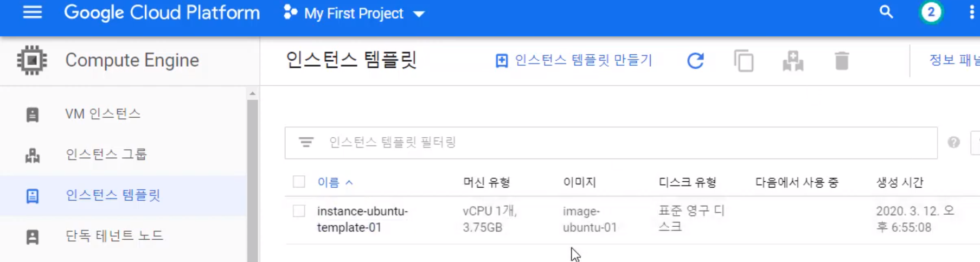The image size is (980, 262).
Task: Open the 정보 패널 link
Action: click(x=955, y=60)
